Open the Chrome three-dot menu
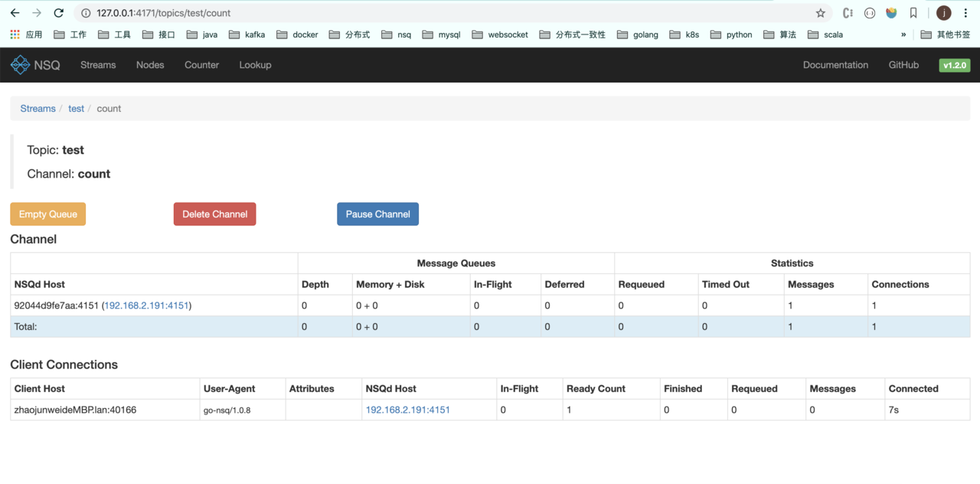This screenshot has height=484, width=980. [965, 13]
